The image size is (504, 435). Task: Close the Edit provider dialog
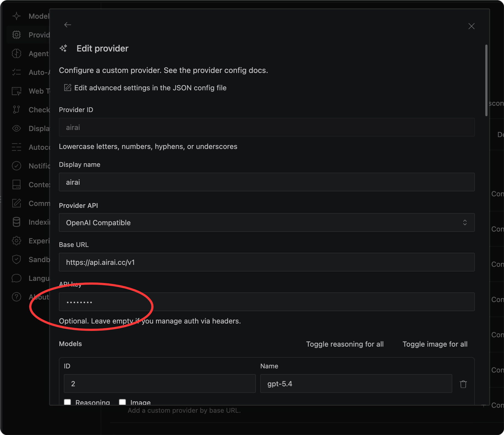(471, 26)
